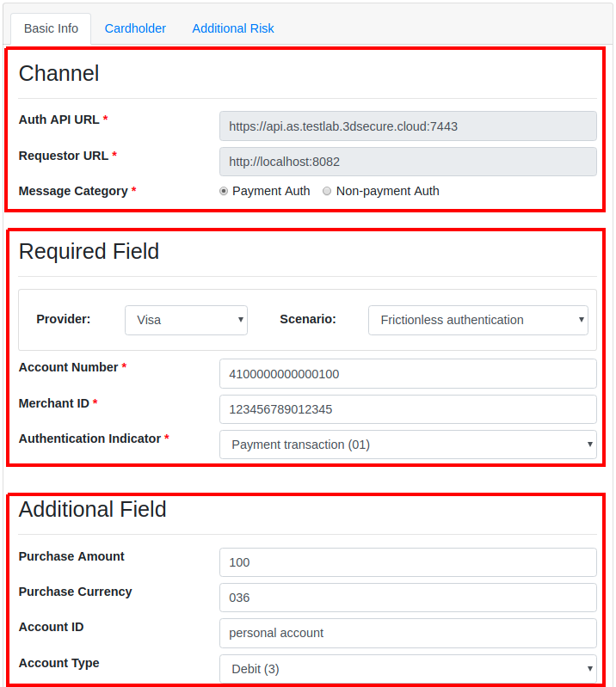Switch to the Cardholder tab
This screenshot has height=687, width=616.
click(135, 28)
